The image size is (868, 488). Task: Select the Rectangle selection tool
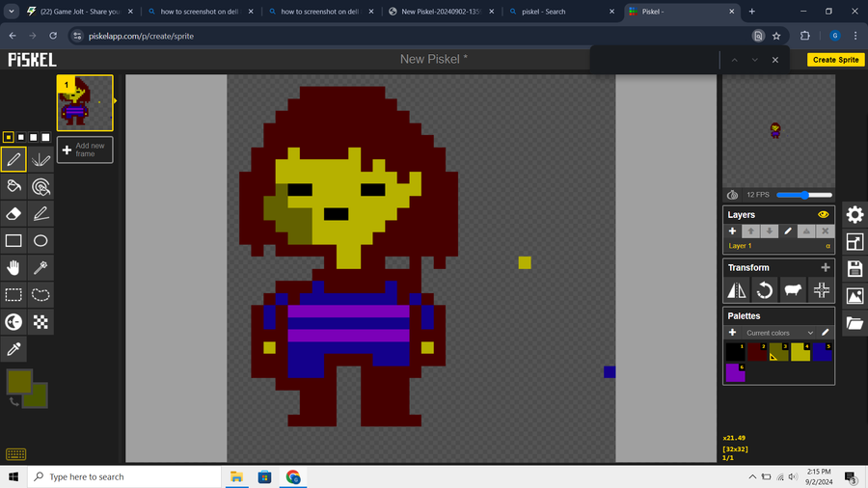pyautogui.click(x=14, y=295)
